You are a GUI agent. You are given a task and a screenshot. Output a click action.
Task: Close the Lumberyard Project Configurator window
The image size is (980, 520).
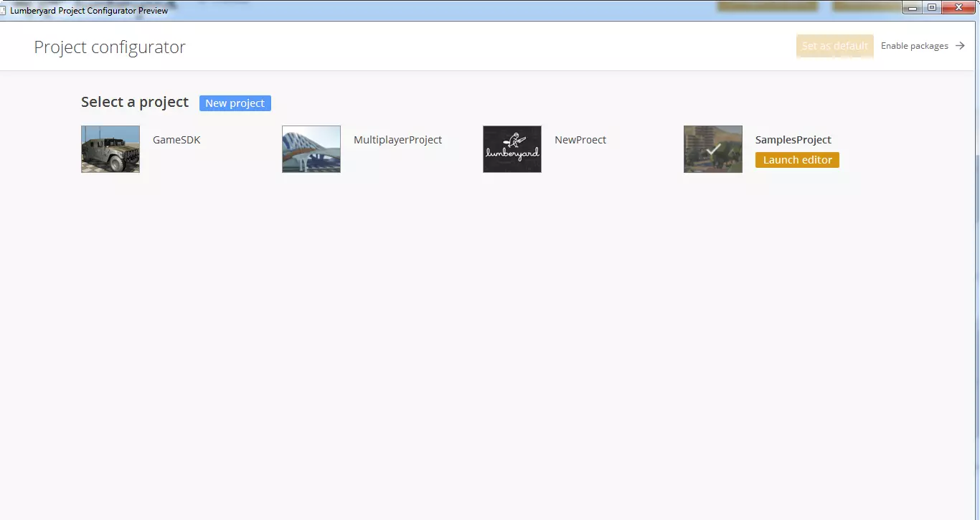tap(958, 7)
